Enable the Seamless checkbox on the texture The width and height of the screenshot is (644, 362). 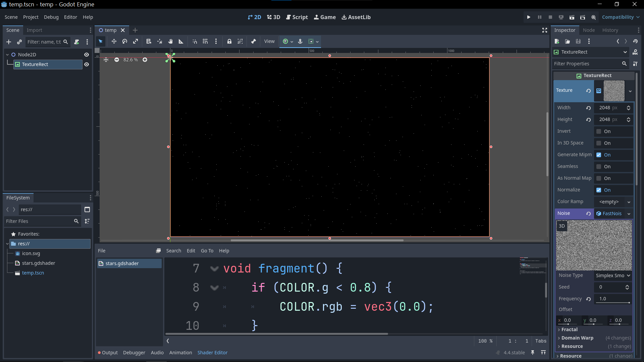(599, 167)
